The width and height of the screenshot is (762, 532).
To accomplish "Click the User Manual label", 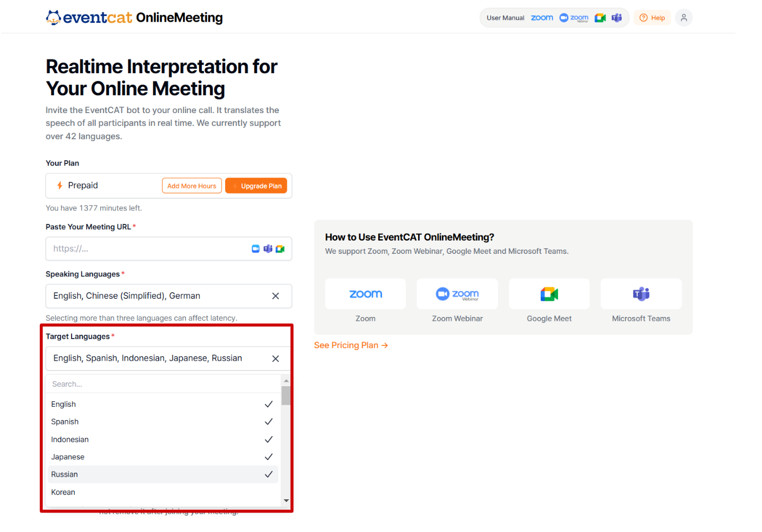I will (x=505, y=18).
